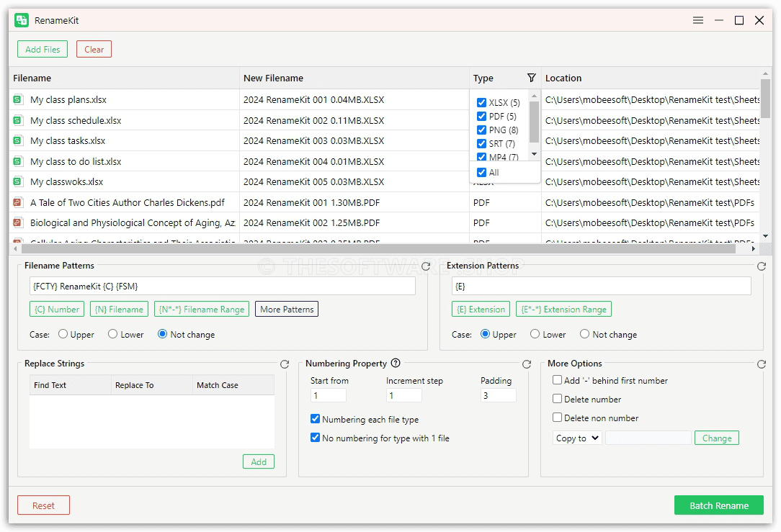
Task: Open the Copy to dropdown
Action: [577, 438]
